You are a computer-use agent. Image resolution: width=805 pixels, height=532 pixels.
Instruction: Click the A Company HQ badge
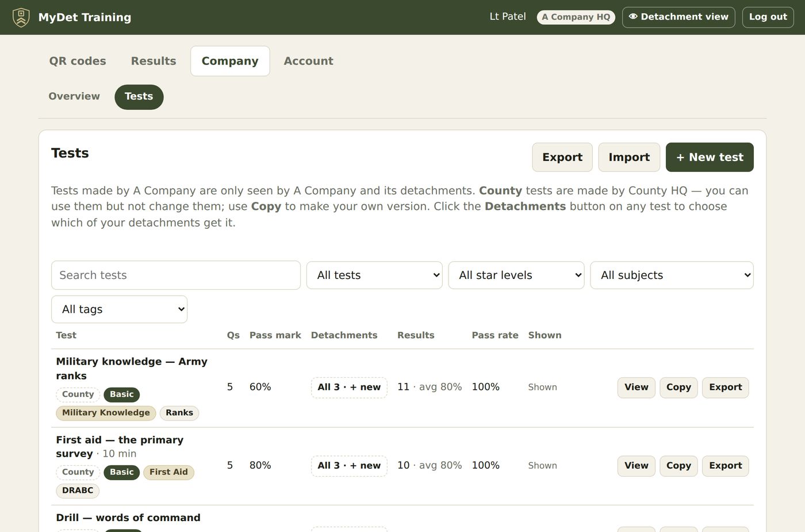576,17
